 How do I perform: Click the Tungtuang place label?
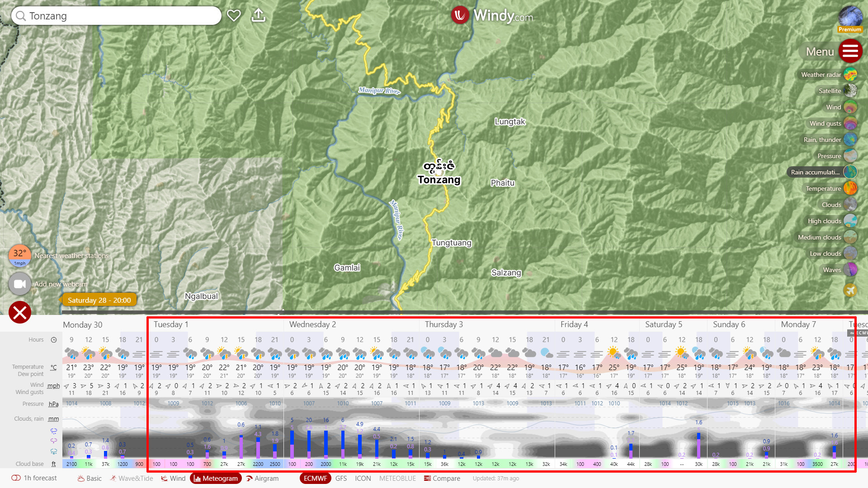pos(451,243)
